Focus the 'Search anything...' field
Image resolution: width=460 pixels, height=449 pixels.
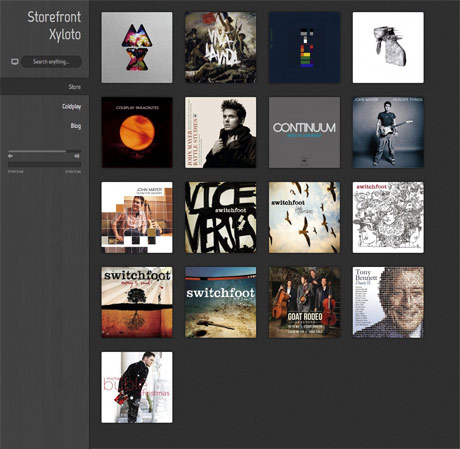[51, 62]
